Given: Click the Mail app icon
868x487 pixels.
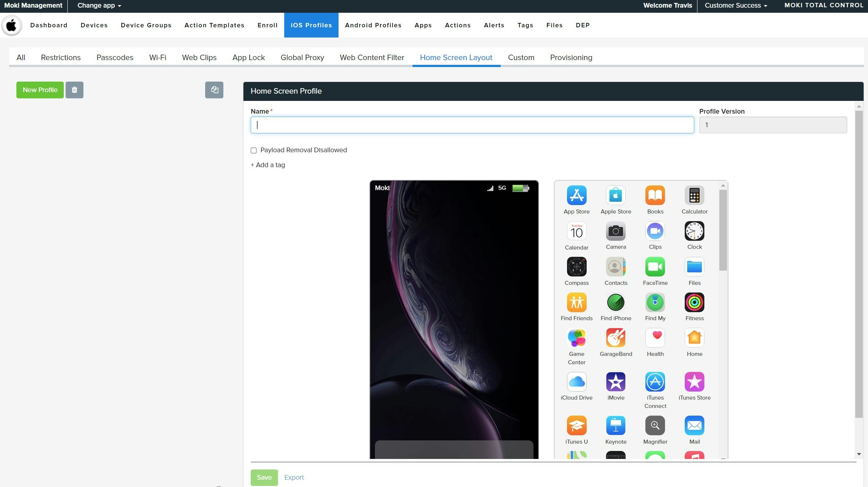Looking at the screenshot, I should click(x=694, y=425).
